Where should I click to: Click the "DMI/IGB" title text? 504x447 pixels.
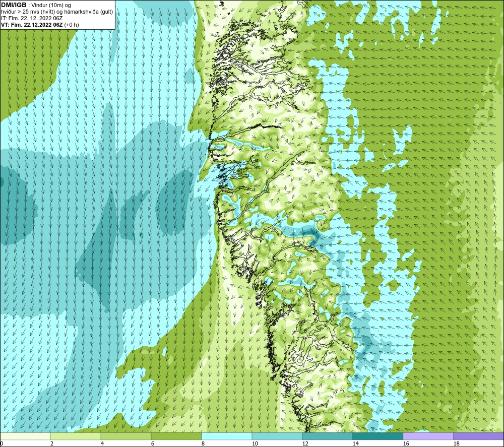pyautogui.click(x=14, y=5)
